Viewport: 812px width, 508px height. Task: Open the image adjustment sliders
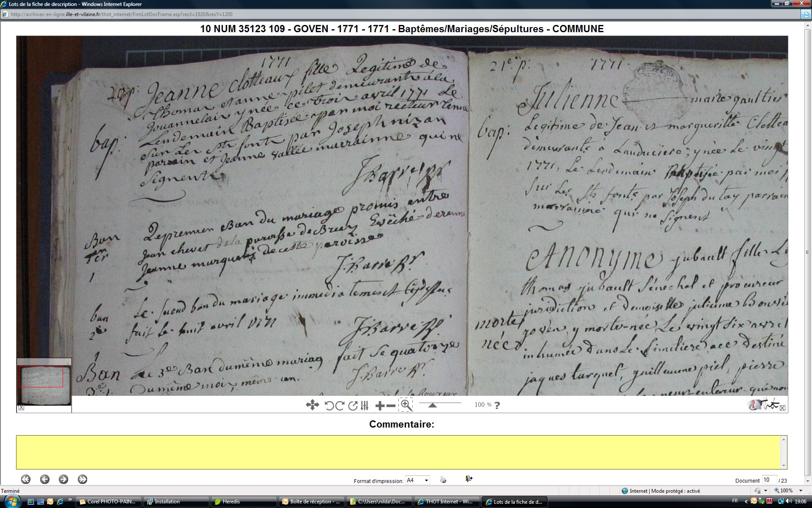point(365,406)
